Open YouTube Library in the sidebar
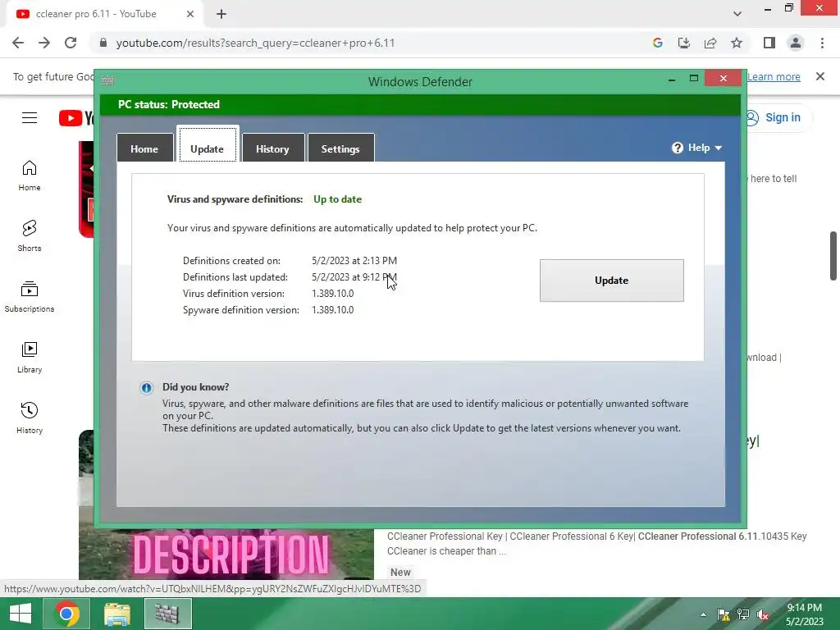840x630 pixels. [30, 358]
